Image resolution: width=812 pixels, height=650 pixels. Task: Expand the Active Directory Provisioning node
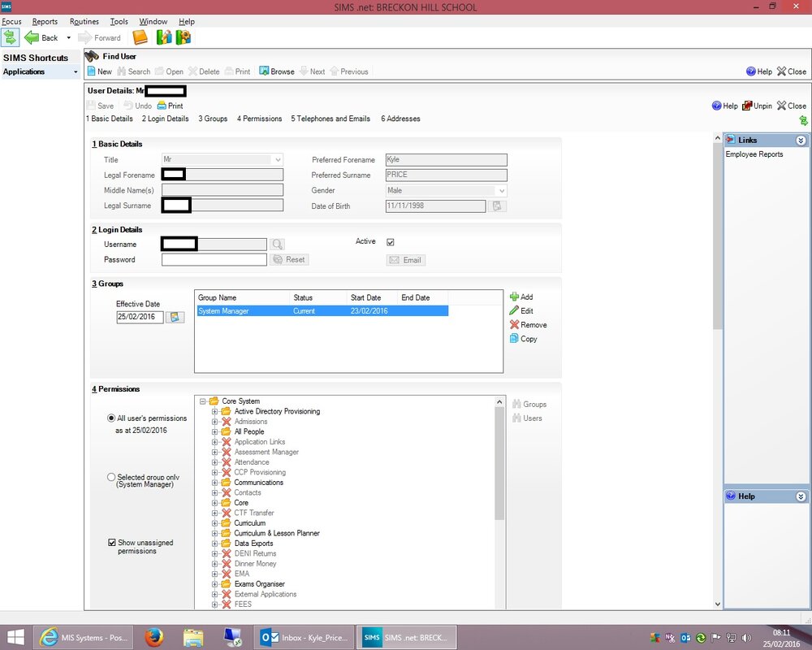[214, 411]
